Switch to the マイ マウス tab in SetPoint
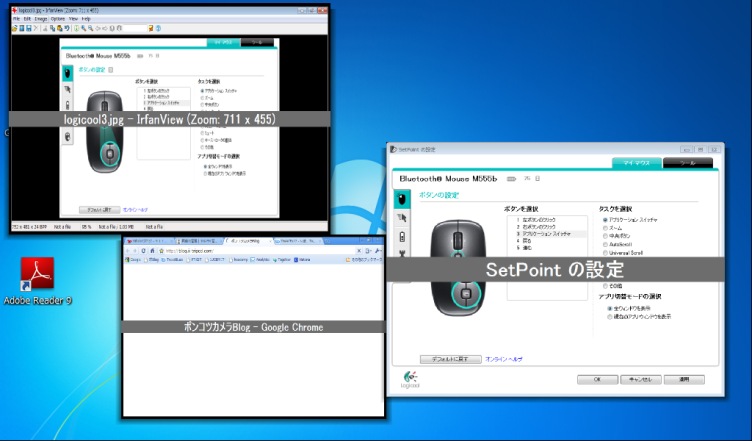Screen dimensions: 752x441 point(637,163)
